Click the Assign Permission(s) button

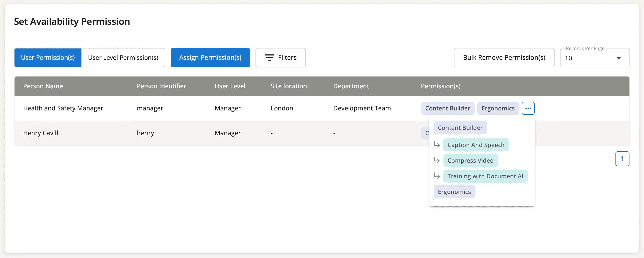tap(210, 57)
